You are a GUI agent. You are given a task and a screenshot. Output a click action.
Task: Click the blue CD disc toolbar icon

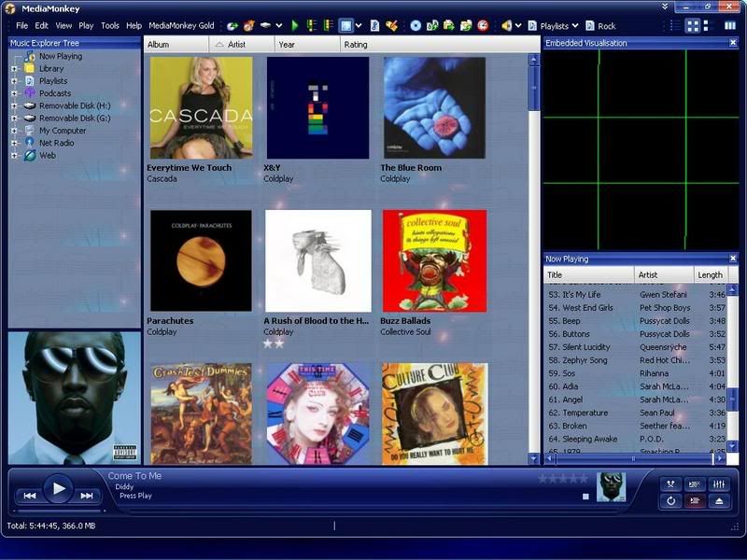(x=416, y=26)
